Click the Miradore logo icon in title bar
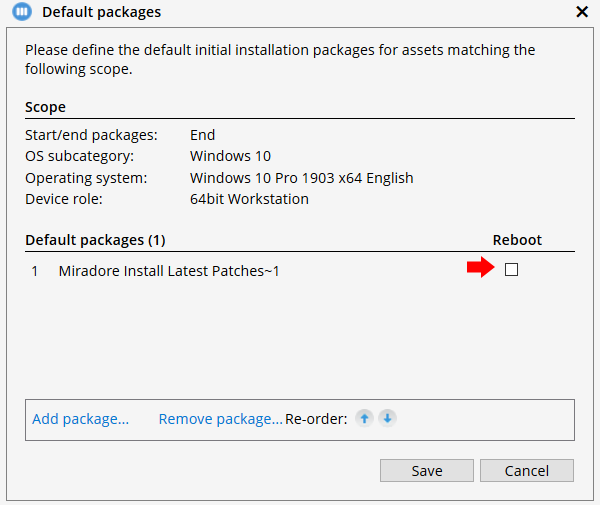This screenshot has width=600, height=505. pyautogui.click(x=22, y=12)
